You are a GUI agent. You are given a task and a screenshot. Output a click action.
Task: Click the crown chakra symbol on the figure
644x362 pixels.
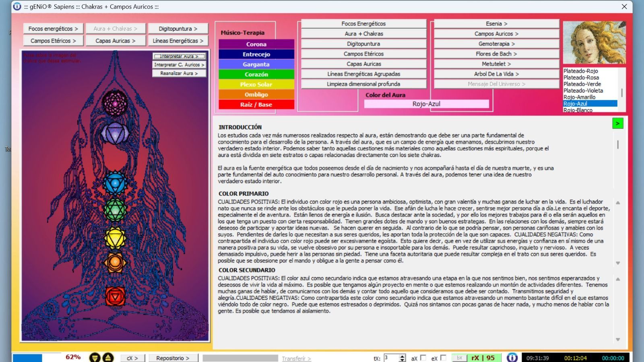pyautogui.click(x=115, y=103)
